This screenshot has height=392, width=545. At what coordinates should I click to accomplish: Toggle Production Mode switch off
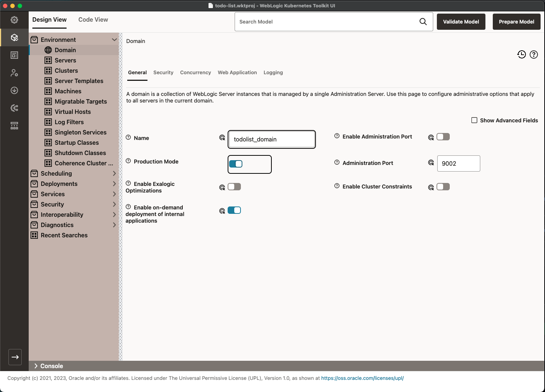point(236,164)
